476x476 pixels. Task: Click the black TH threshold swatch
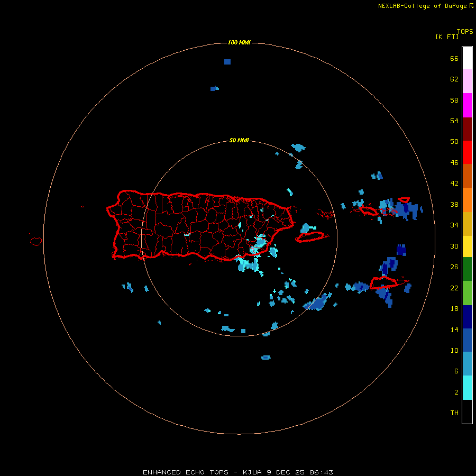pyautogui.click(x=467, y=411)
